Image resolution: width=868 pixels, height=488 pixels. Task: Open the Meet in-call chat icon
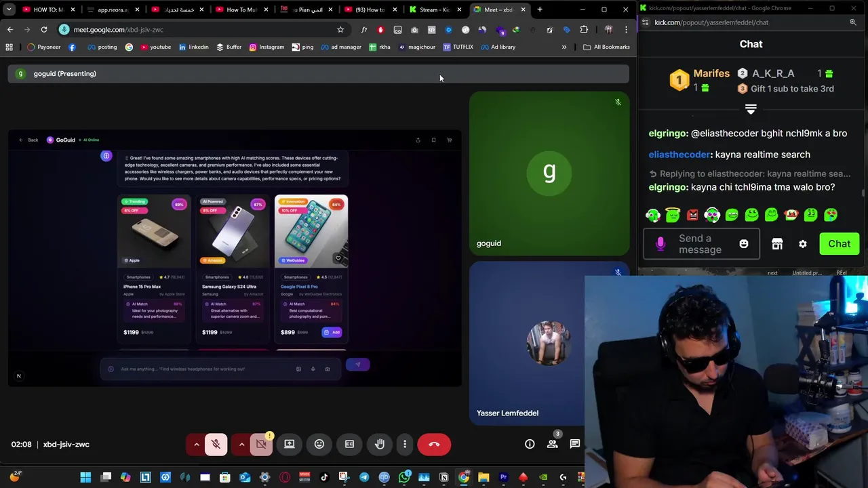coord(574,445)
